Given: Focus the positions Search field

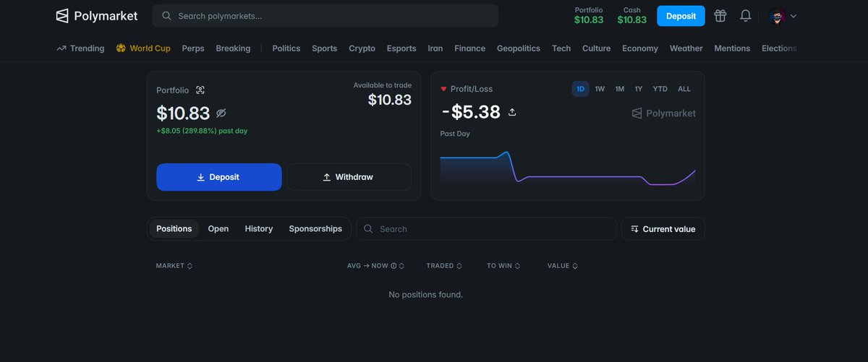Looking at the screenshot, I should (487, 229).
